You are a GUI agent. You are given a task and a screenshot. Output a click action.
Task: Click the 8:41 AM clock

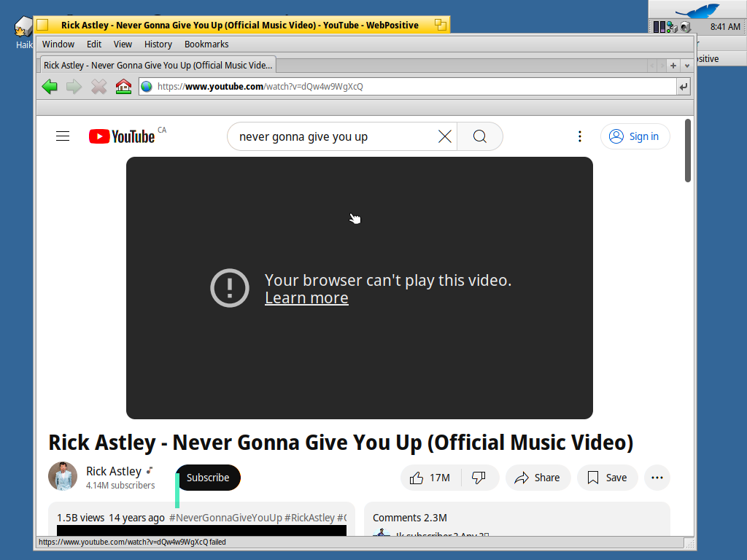725,27
